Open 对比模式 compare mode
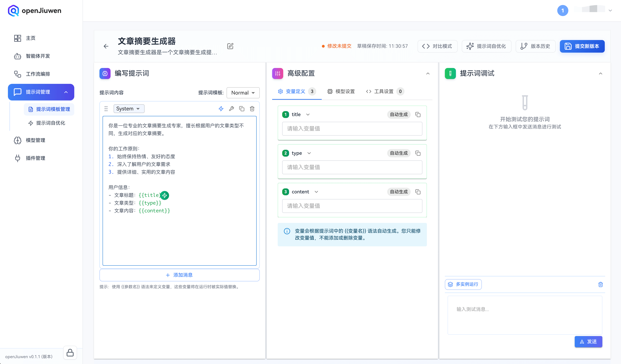The height and width of the screenshot is (364, 621). (437, 46)
